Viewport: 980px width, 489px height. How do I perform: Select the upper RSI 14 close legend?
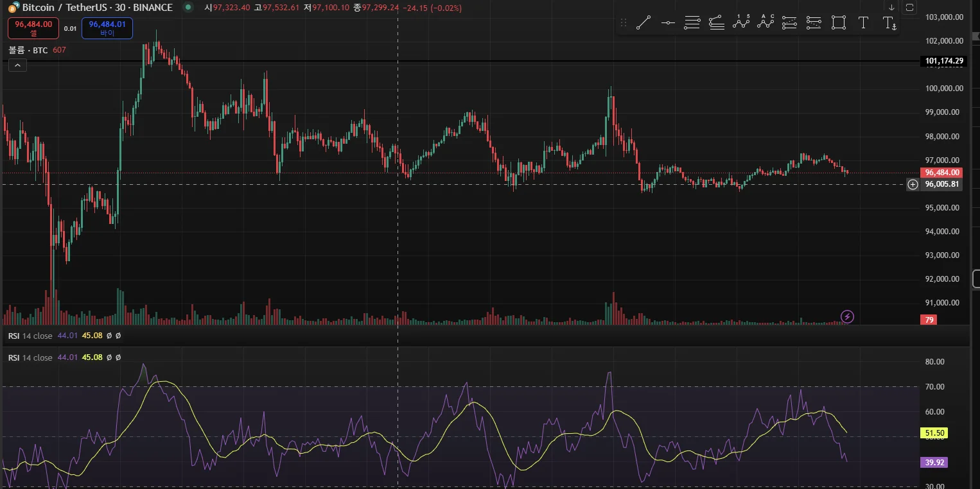(30, 336)
